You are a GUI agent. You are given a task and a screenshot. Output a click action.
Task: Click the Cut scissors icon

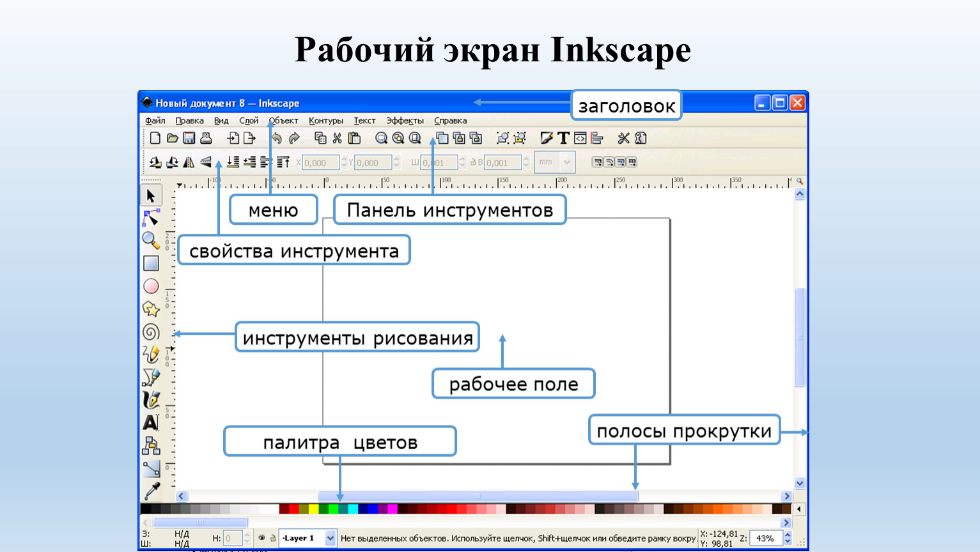(x=338, y=138)
